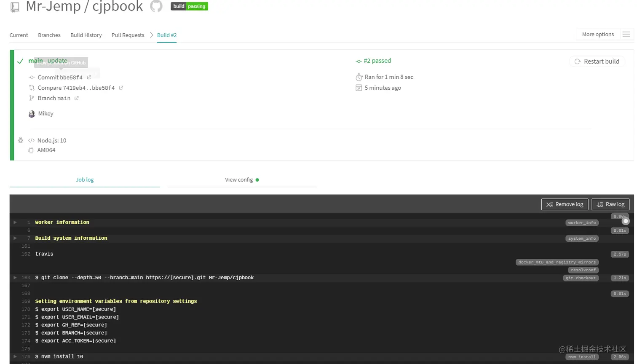
Task: Click the code brackets icon by Node.js
Action: click(31, 141)
